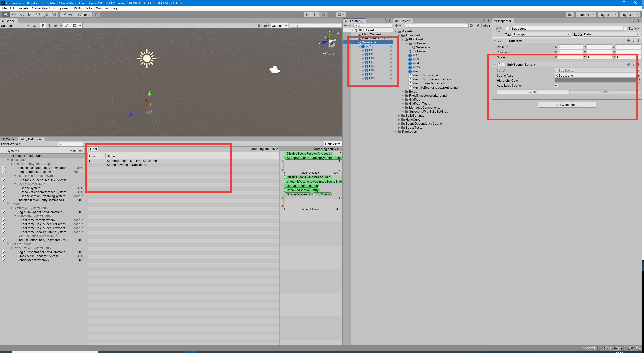Toggle scene audio speaker icon
The image size is (644, 353).
point(49,26)
